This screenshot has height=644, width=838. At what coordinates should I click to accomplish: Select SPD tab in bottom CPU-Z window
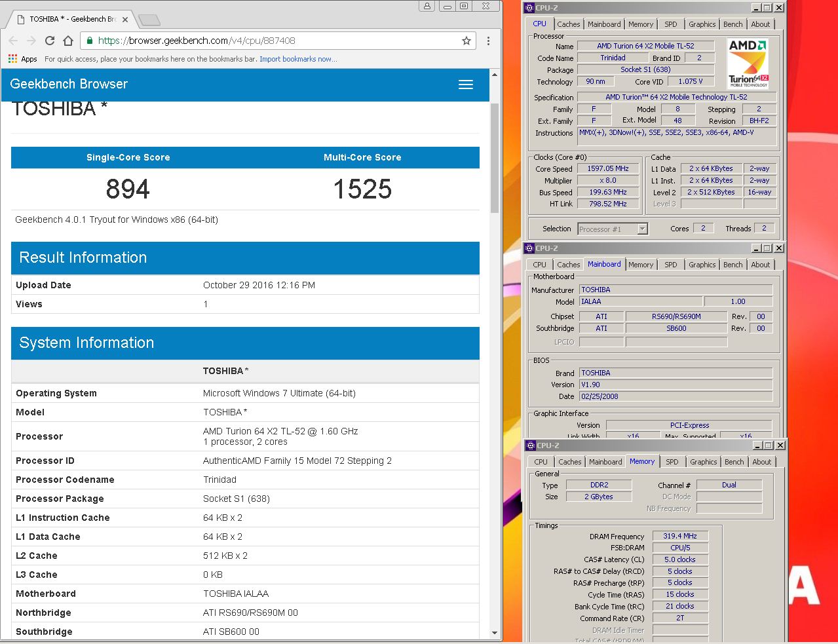click(672, 462)
